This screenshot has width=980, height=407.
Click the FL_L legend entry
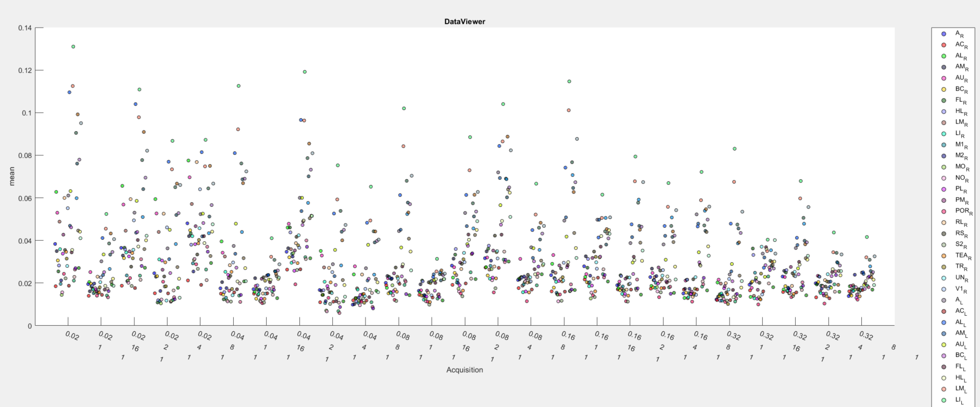point(953,367)
